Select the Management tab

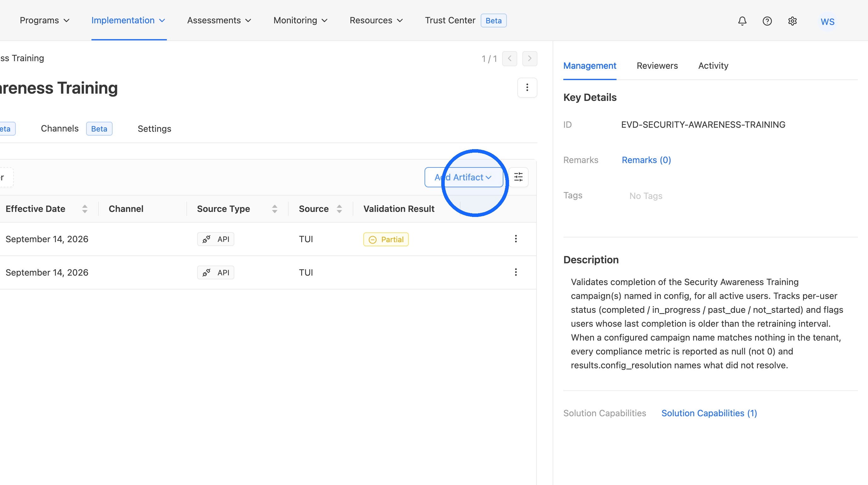[590, 66]
